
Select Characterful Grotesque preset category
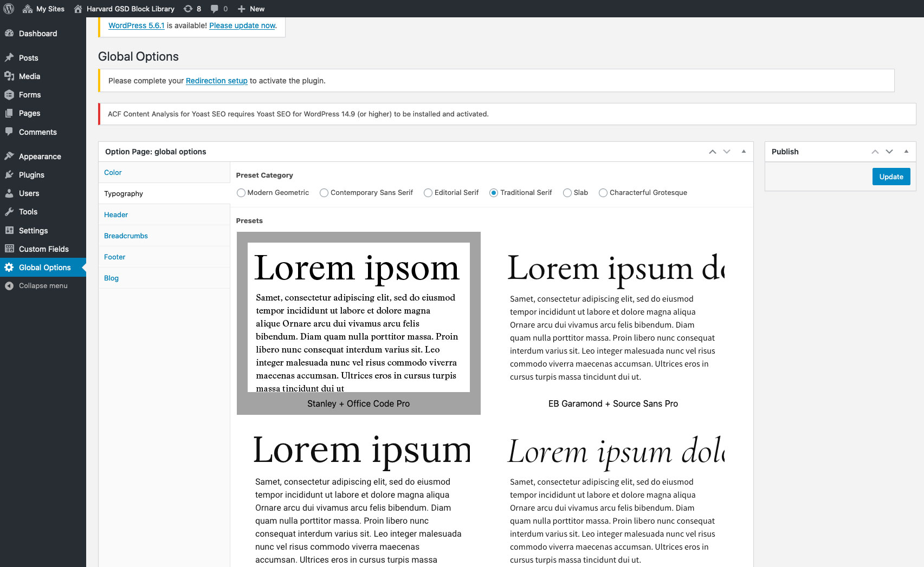coord(603,192)
